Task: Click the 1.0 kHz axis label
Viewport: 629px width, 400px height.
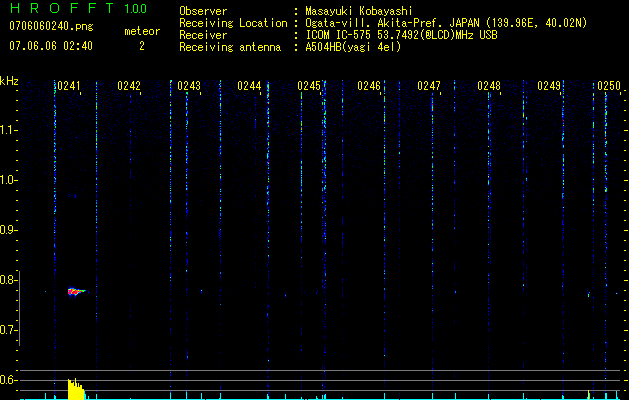Action: tap(8, 180)
